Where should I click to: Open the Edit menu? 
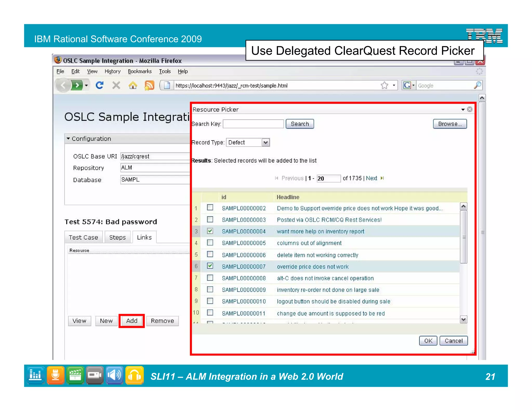75,71
